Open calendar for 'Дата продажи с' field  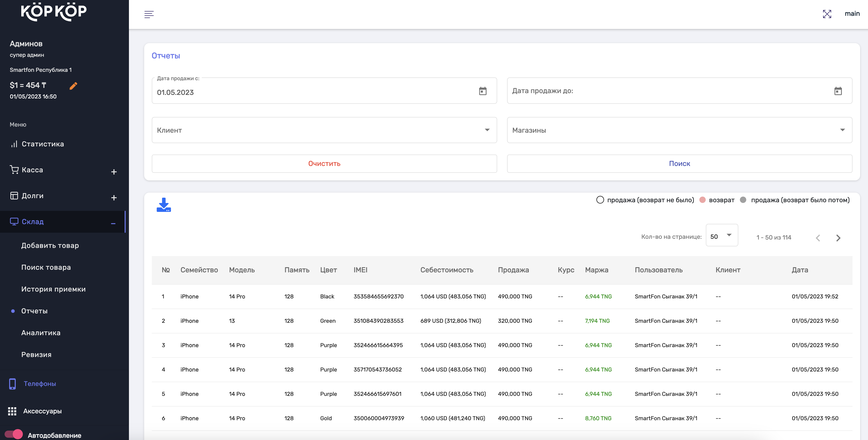482,91
